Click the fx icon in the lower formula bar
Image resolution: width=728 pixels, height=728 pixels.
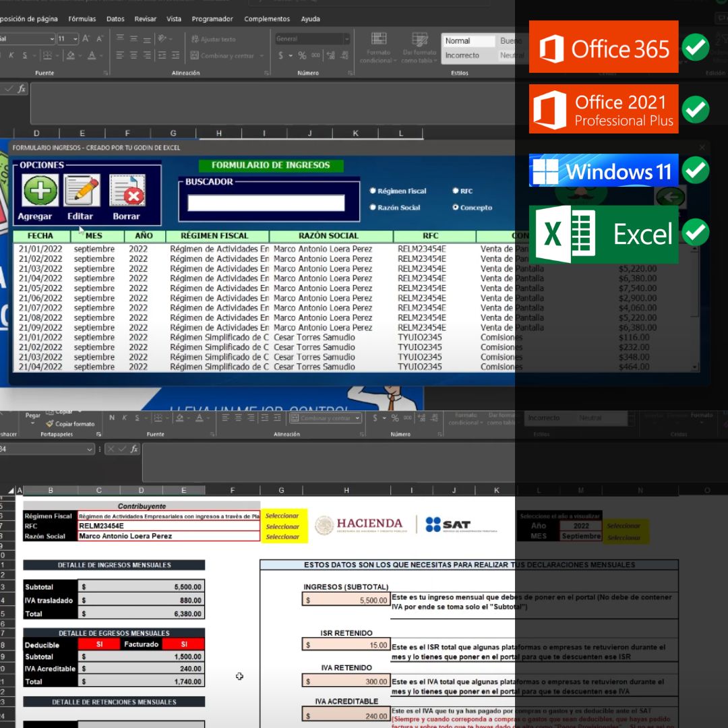point(133,449)
